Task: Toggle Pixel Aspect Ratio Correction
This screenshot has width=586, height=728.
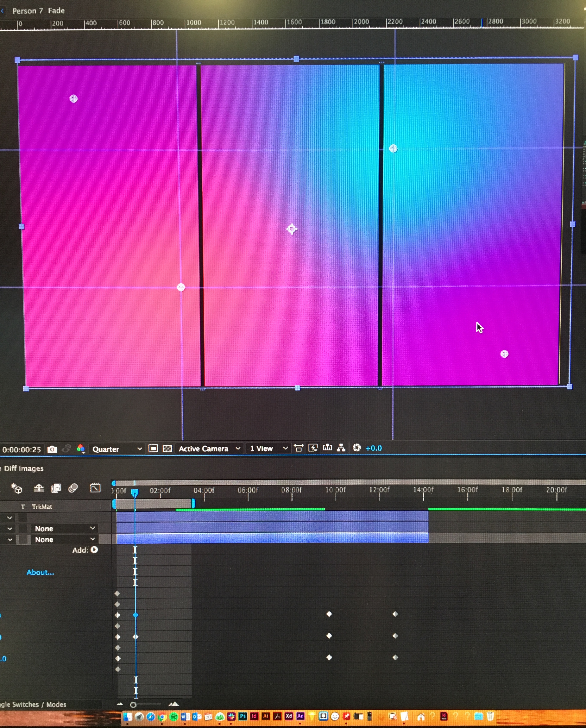Action: click(299, 448)
